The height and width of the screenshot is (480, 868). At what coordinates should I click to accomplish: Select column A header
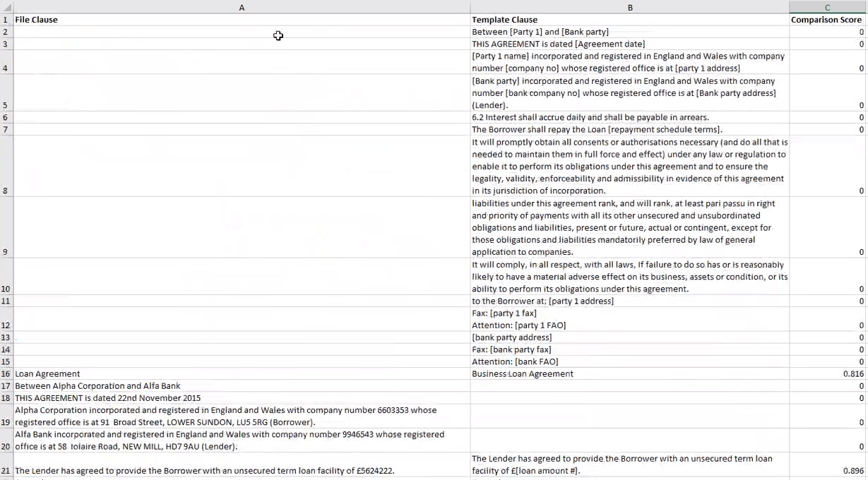pos(242,7)
